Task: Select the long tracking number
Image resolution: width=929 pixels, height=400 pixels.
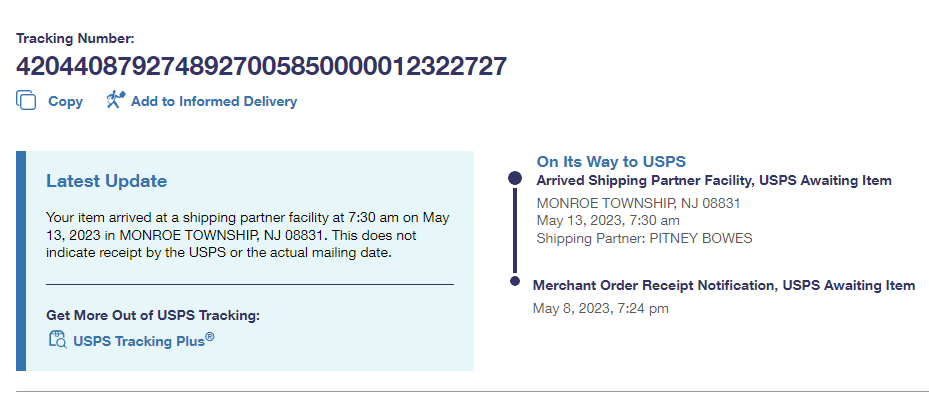Action: pos(261,67)
